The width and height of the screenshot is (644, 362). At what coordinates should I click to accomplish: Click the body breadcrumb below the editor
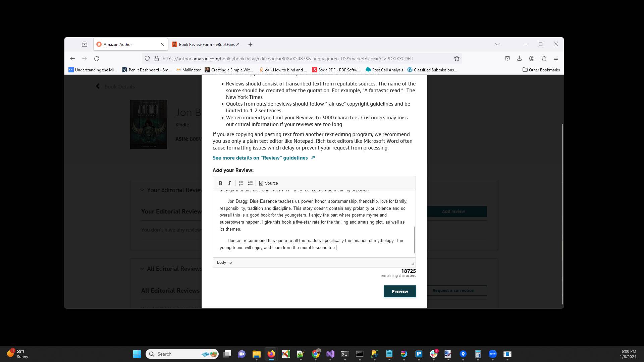tap(221, 262)
